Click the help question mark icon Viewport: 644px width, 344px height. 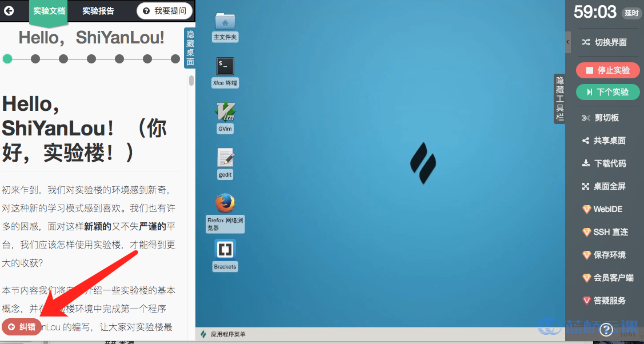(x=606, y=329)
